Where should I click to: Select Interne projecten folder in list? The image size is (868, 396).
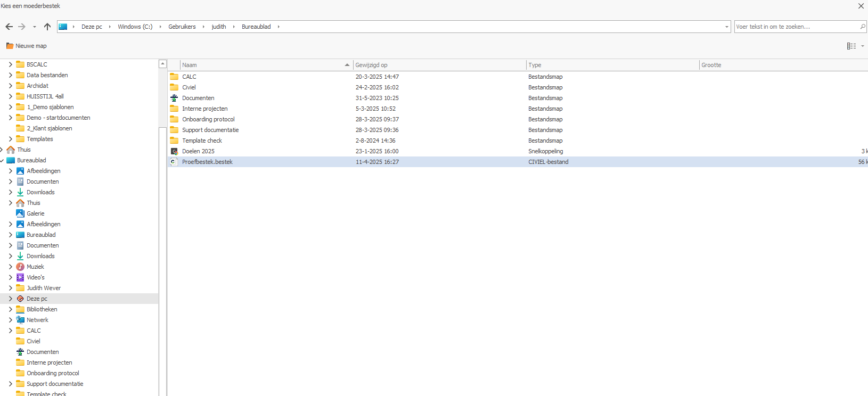(x=204, y=109)
